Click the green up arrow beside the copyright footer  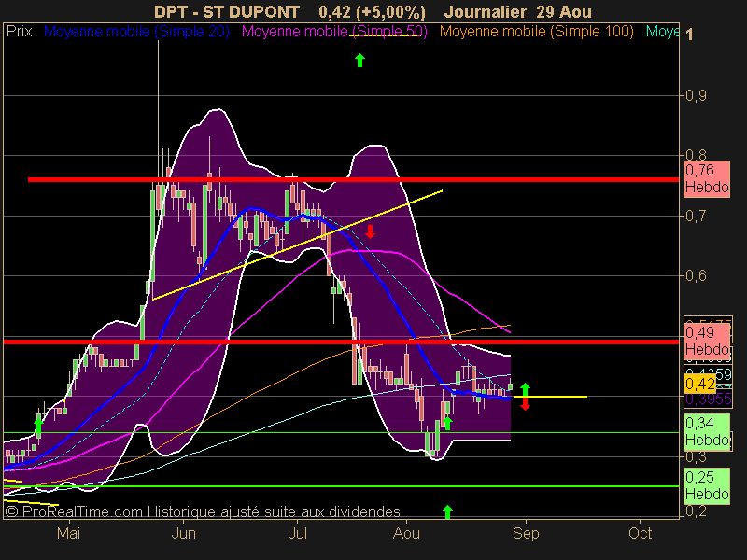pyautogui.click(x=447, y=511)
